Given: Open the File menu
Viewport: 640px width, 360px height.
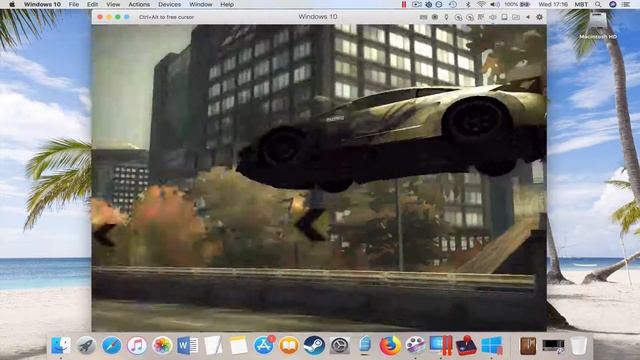Looking at the screenshot, I should (74, 4).
